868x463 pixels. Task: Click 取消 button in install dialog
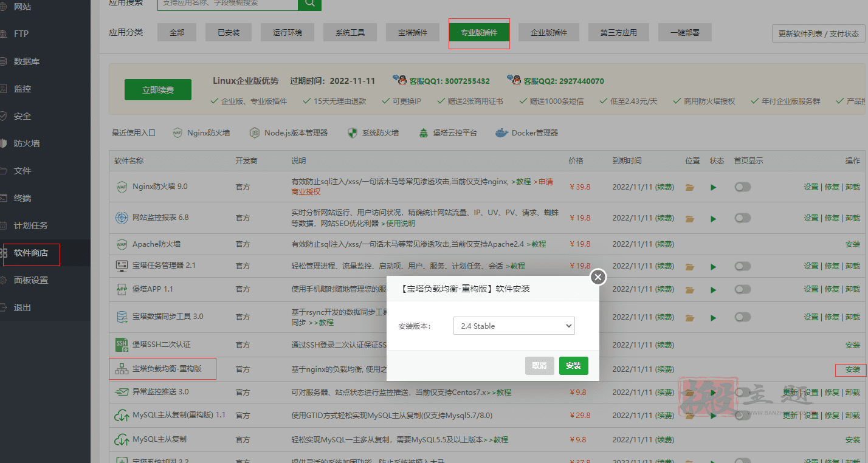540,366
